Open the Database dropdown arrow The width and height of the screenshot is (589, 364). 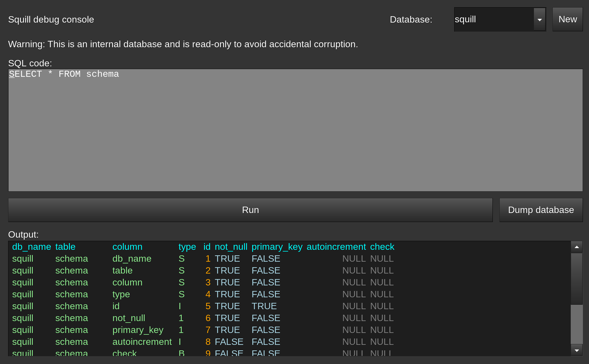pos(539,20)
